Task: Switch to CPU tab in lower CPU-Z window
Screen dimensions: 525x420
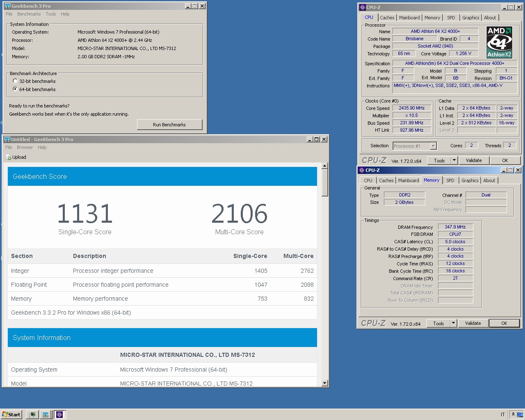Action: [368, 180]
